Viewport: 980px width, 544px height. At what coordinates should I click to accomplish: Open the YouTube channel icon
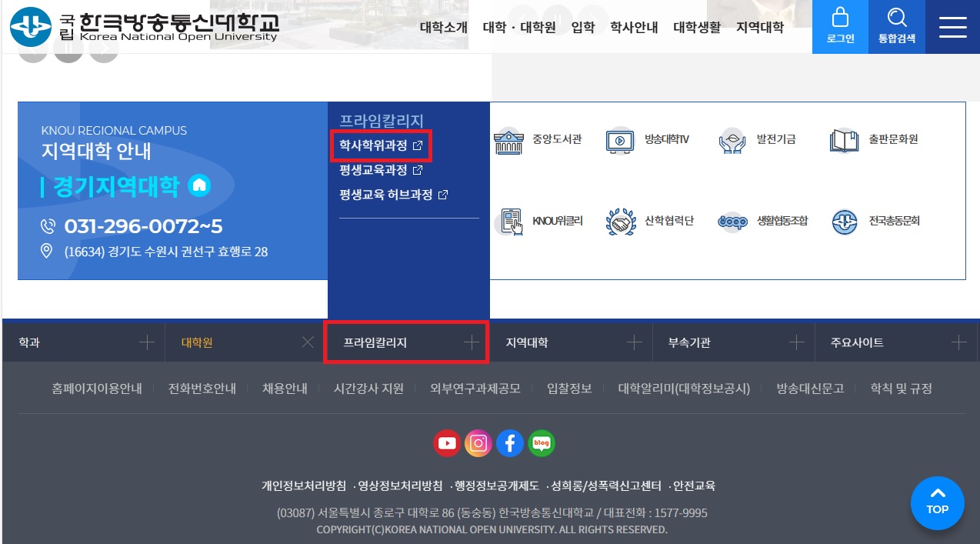[447, 443]
